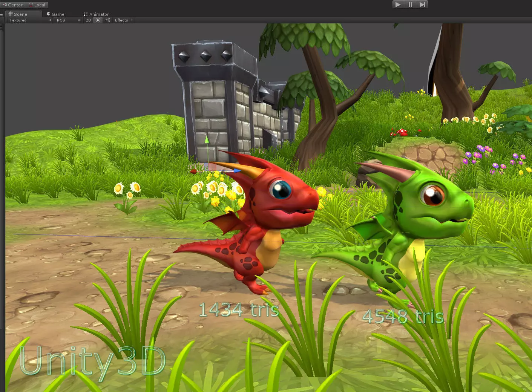Image resolution: width=532 pixels, height=392 pixels.
Task: Pause the game with the pause button
Action: pos(410,5)
